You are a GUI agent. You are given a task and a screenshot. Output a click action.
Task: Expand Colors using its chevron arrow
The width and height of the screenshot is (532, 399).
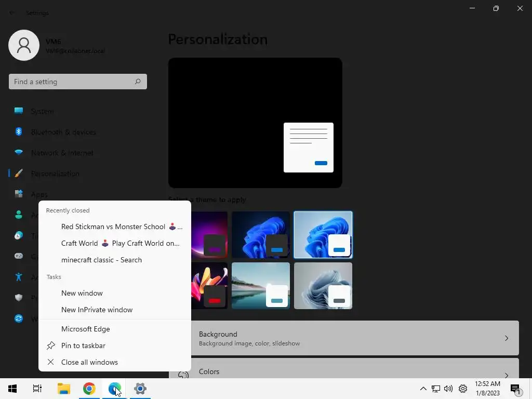[x=506, y=375]
